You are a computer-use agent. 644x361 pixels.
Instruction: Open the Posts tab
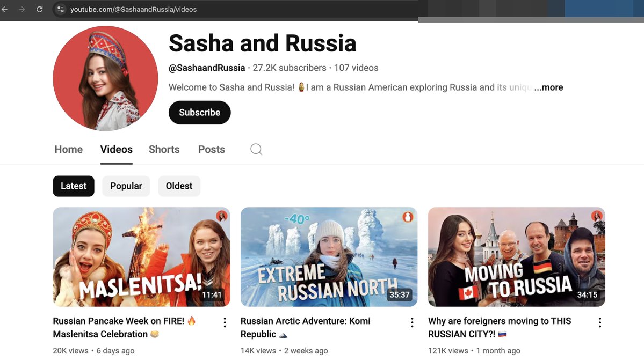211,150
